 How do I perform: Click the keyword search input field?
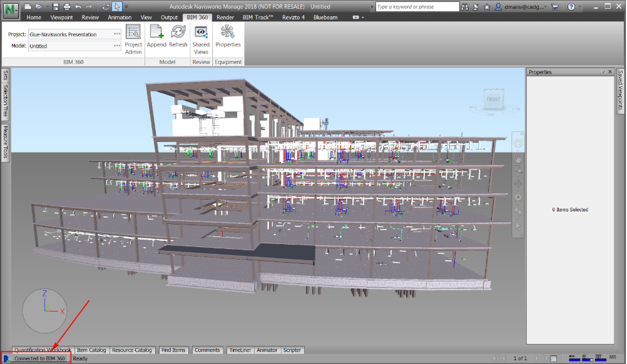tap(417, 7)
